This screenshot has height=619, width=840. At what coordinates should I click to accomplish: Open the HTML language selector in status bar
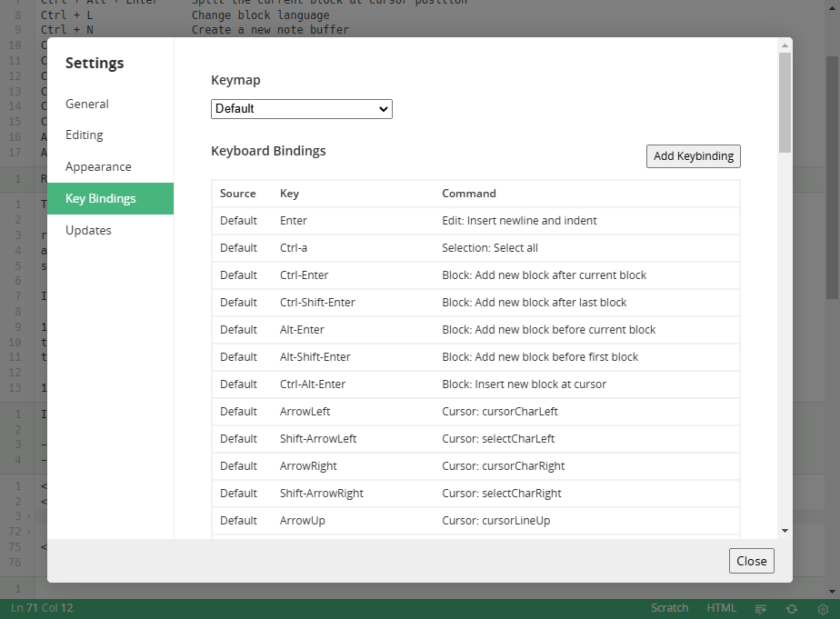721,608
